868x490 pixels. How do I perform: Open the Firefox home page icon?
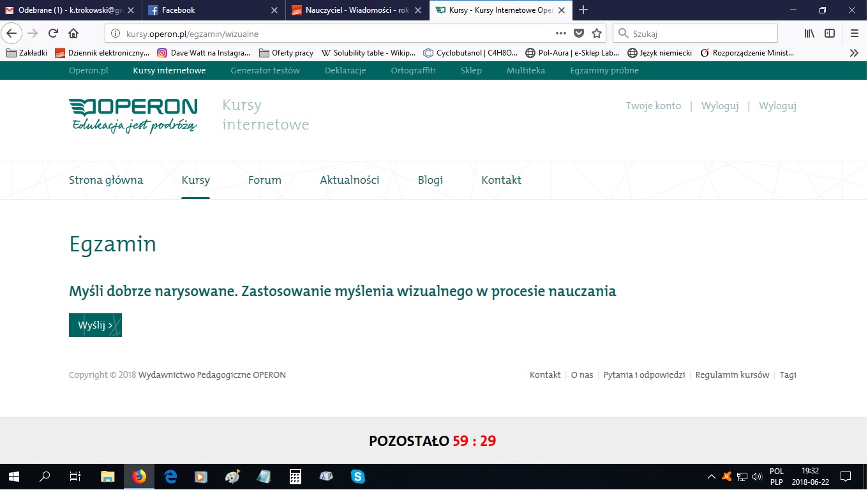(x=73, y=33)
